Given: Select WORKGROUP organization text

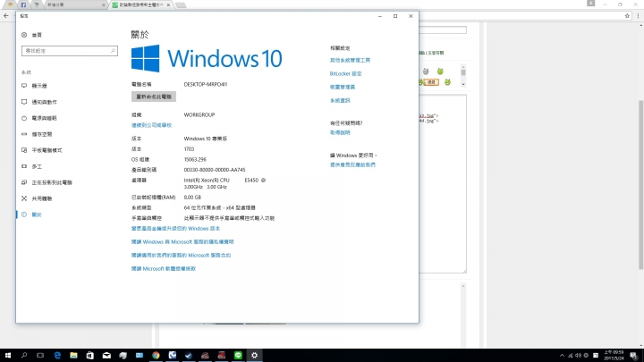Looking at the screenshot, I should (x=199, y=115).
